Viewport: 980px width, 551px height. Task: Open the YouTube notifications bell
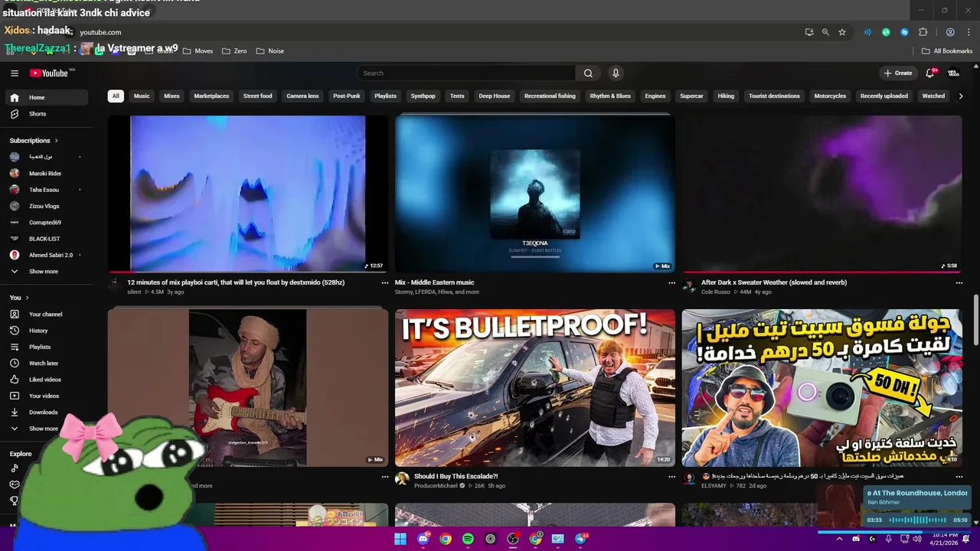pos(930,73)
